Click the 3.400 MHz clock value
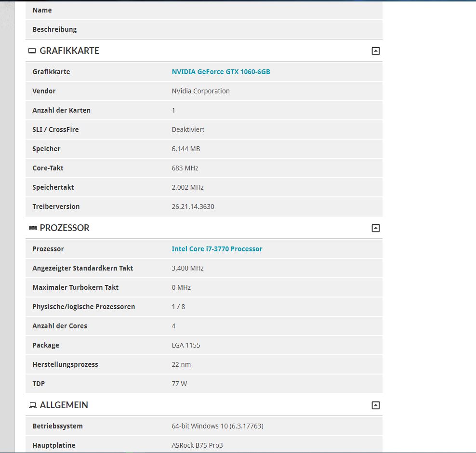This screenshot has width=476, height=453. (187, 268)
